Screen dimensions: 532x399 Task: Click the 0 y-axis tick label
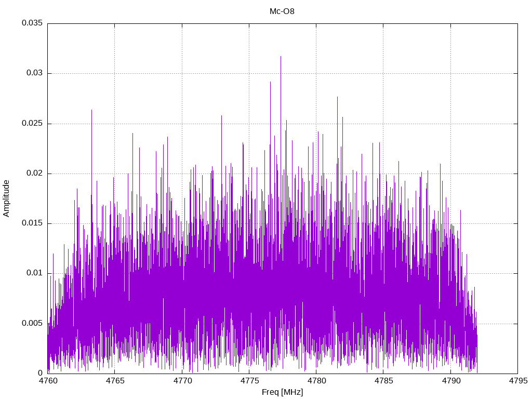(x=41, y=373)
